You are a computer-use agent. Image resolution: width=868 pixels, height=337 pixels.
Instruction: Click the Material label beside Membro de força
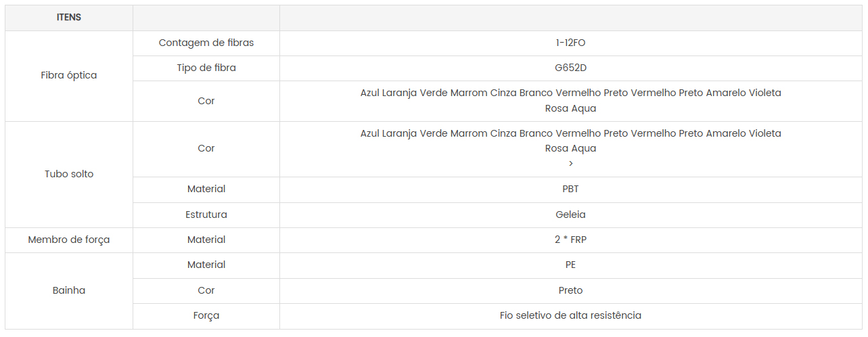click(206, 240)
